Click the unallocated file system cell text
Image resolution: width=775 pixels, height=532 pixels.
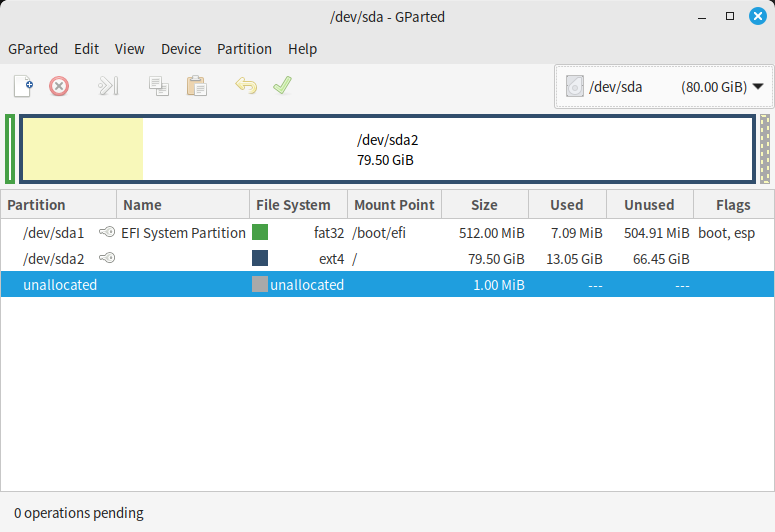tap(307, 285)
